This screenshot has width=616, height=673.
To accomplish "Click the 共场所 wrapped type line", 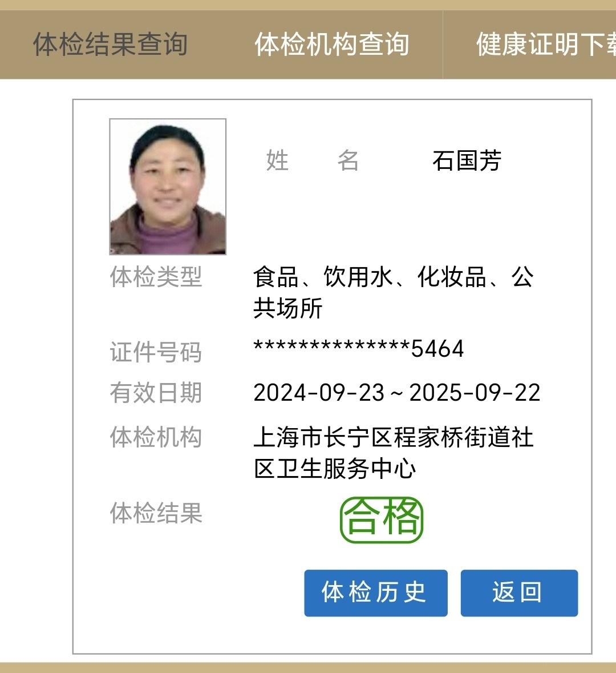I will coord(287,308).
